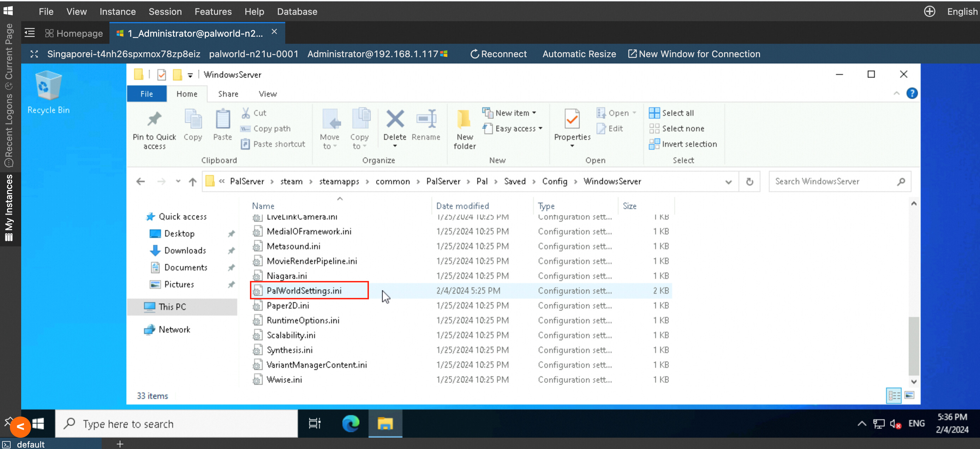Navigate back in Explorer
Image resolution: width=980 pixels, height=449 pixels.
(141, 181)
